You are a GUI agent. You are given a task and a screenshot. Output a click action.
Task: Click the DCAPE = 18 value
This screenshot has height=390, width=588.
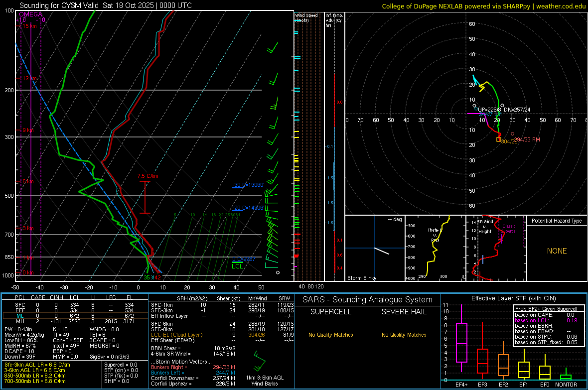coord(19,351)
